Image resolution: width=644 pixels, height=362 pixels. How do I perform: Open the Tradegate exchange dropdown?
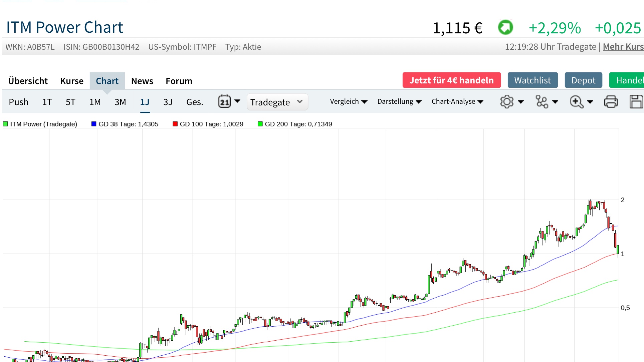[277, 102]
